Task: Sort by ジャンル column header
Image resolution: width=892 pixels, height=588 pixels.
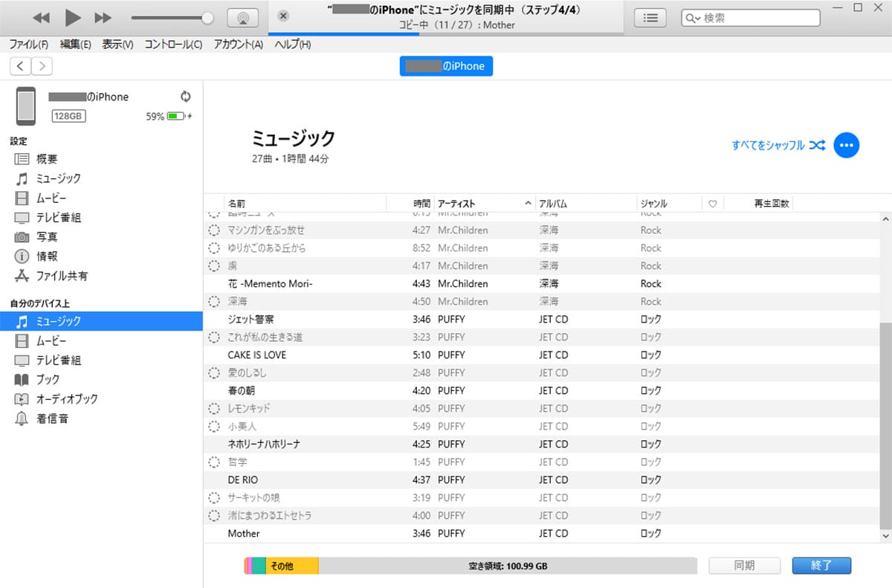Action: (x=669, y=203)
